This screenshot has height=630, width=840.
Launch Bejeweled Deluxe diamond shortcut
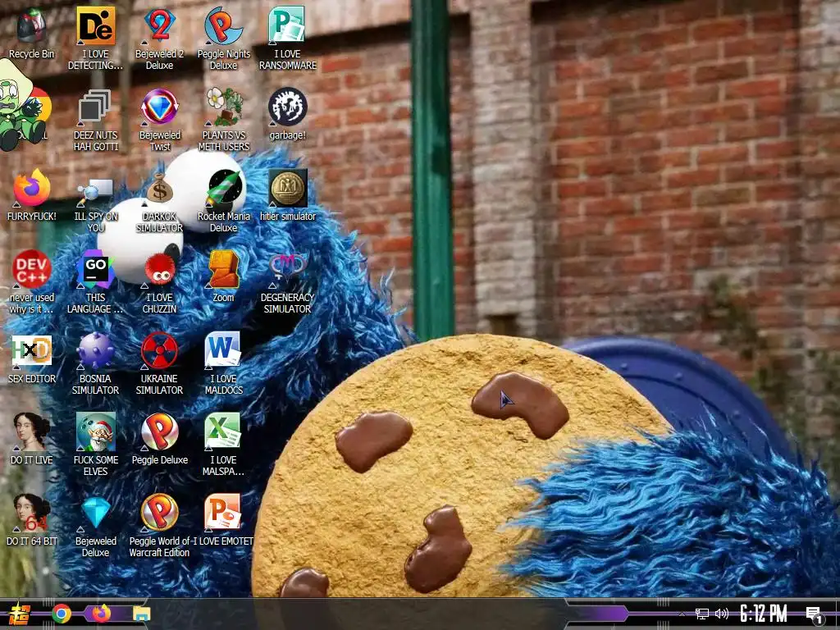[x=95, y=514]
